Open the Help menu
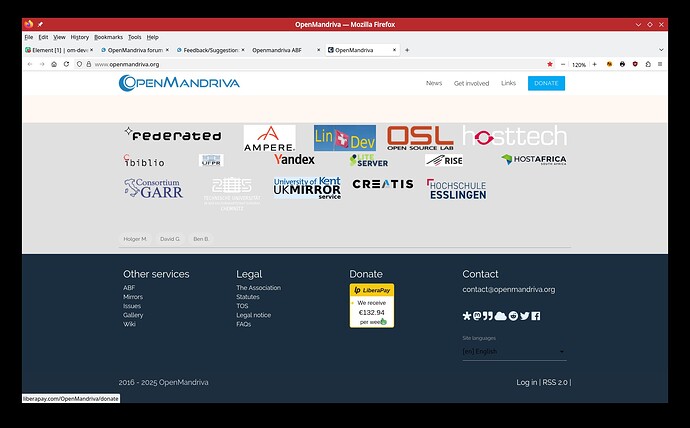This screenshot has height=428, width=690. (x=152, y=37)
